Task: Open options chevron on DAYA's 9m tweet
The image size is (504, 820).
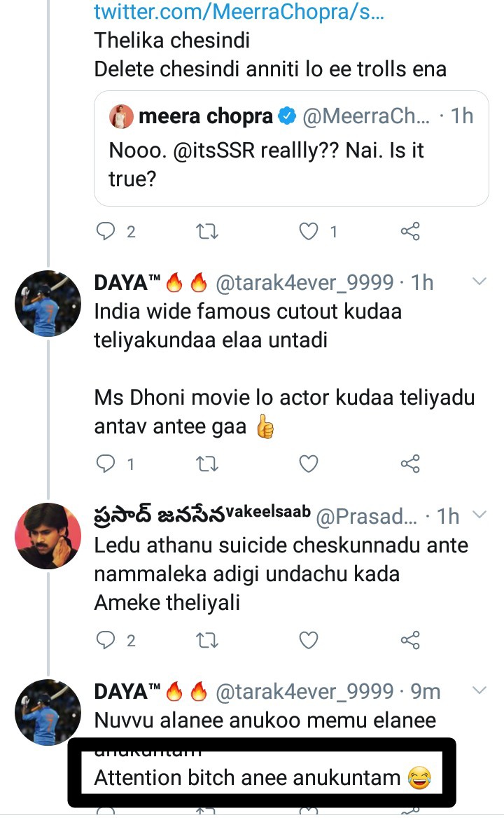Action: [x=479, y=690]
